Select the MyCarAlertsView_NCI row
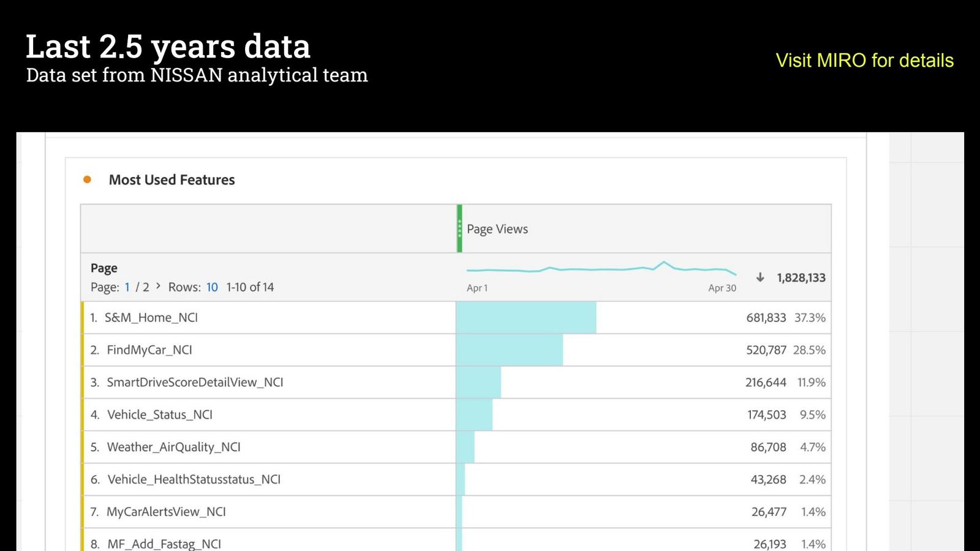Screen dimensions: 980x551 (x=456, y=512)
